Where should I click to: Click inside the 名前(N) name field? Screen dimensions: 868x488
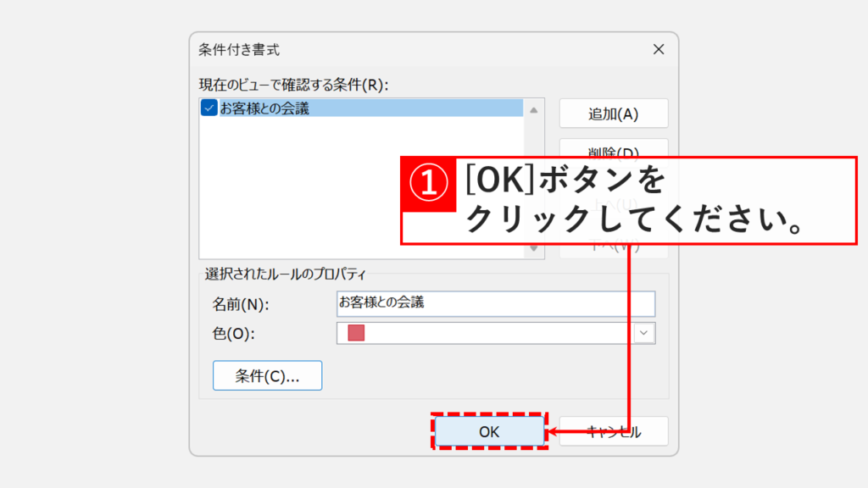click(x=496, y=304)
